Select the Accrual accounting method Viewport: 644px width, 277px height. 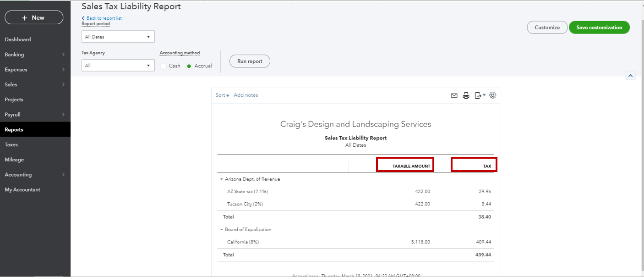pos(189,66)
